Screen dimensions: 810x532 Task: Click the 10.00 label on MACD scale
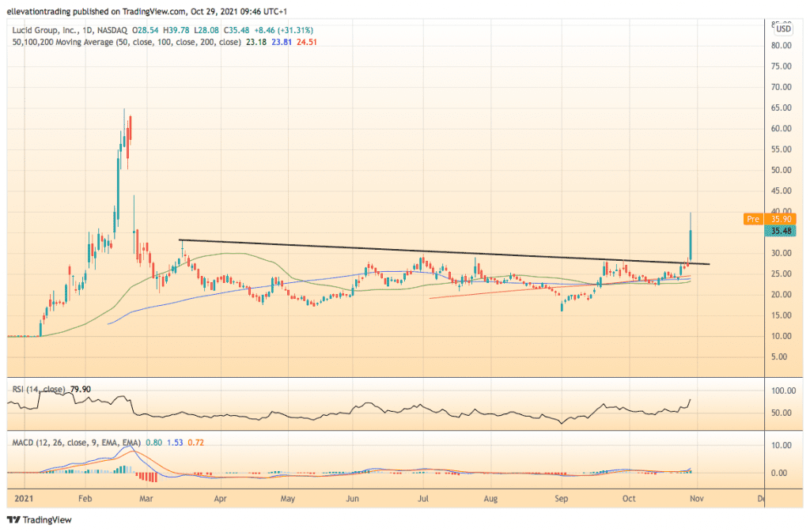[x=781, y=445]
